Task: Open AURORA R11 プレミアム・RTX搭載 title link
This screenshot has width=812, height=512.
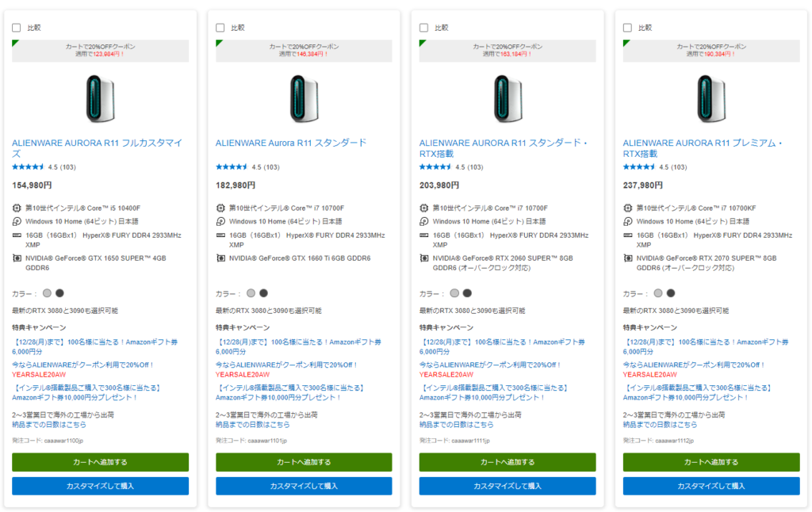Action: 703,148
